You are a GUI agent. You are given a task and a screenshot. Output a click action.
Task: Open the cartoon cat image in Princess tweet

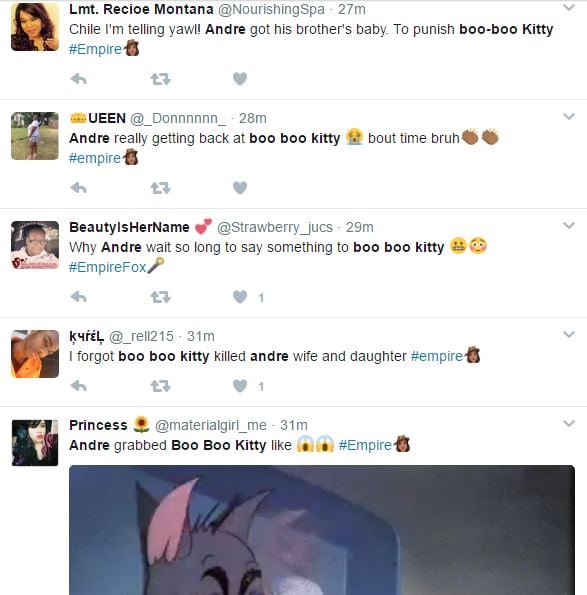coord(322,530)
